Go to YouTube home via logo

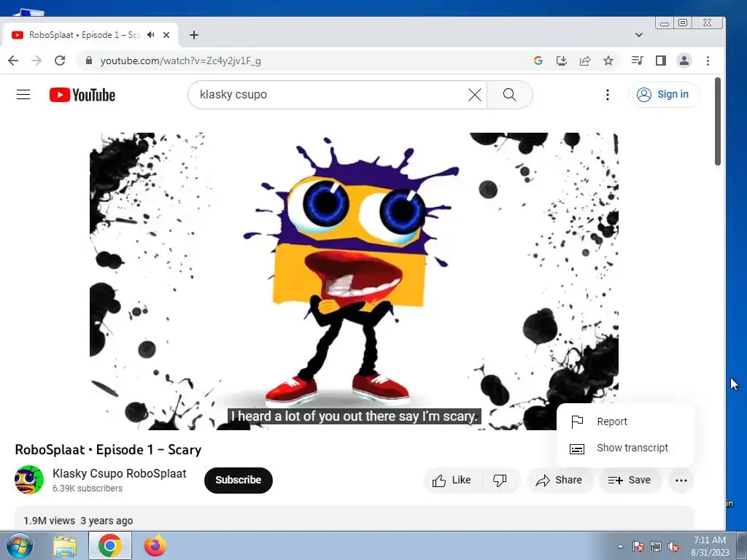(82, 95)
